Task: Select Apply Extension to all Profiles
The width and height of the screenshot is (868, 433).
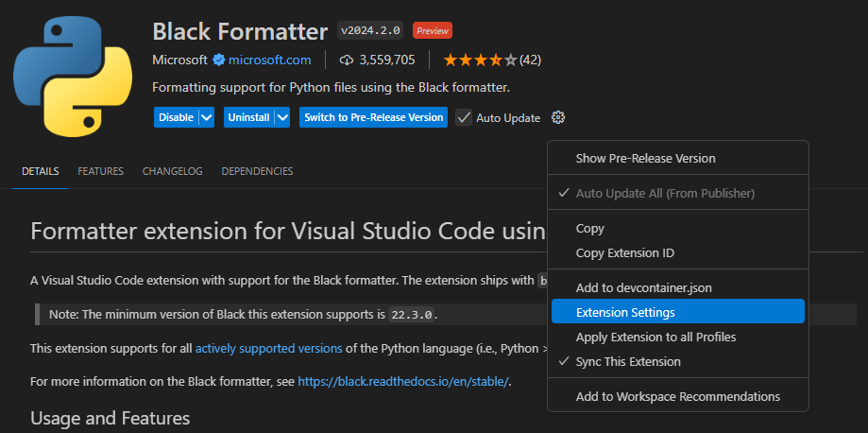Action: coord(677,337)
